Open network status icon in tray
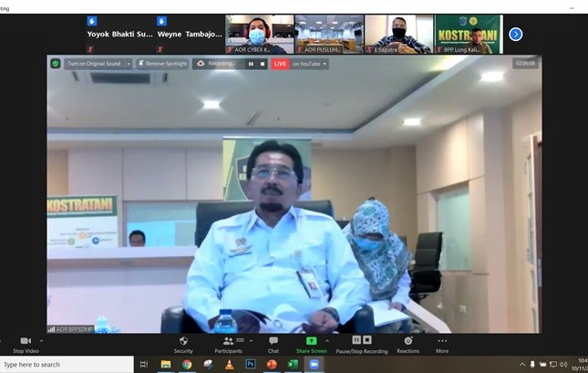588x373 pixels. tap(553, 365)
